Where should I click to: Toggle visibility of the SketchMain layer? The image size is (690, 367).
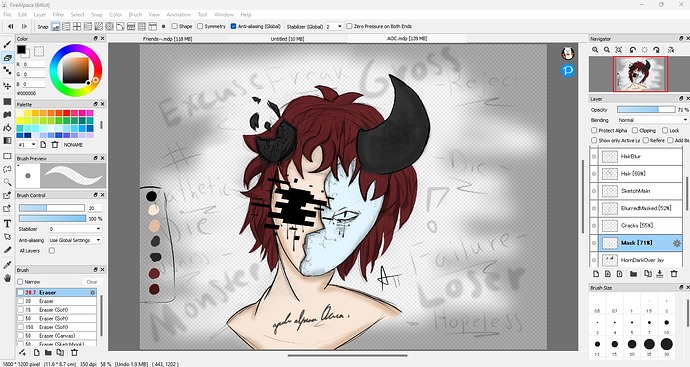[594, 191]
